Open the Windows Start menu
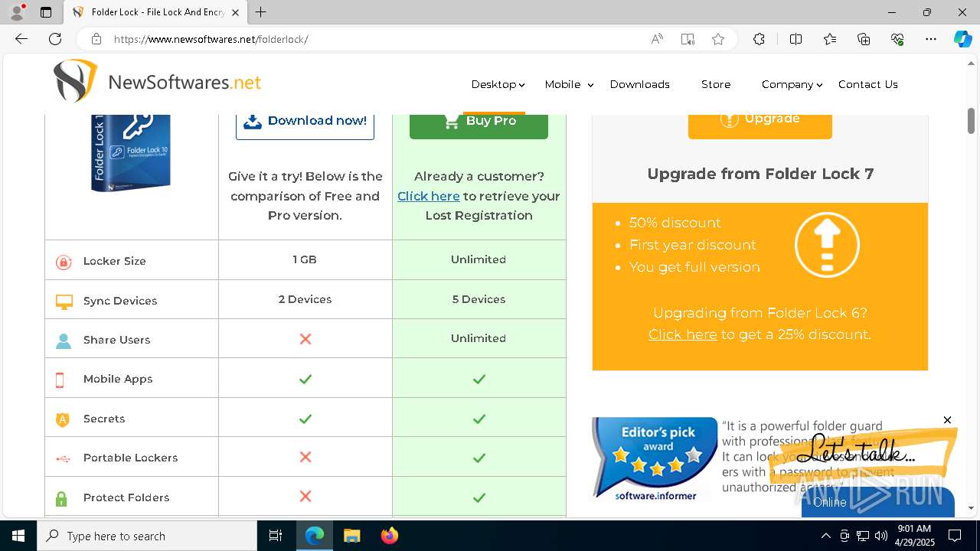The height and width of the screenshot is (551, 980). point(18,536)
